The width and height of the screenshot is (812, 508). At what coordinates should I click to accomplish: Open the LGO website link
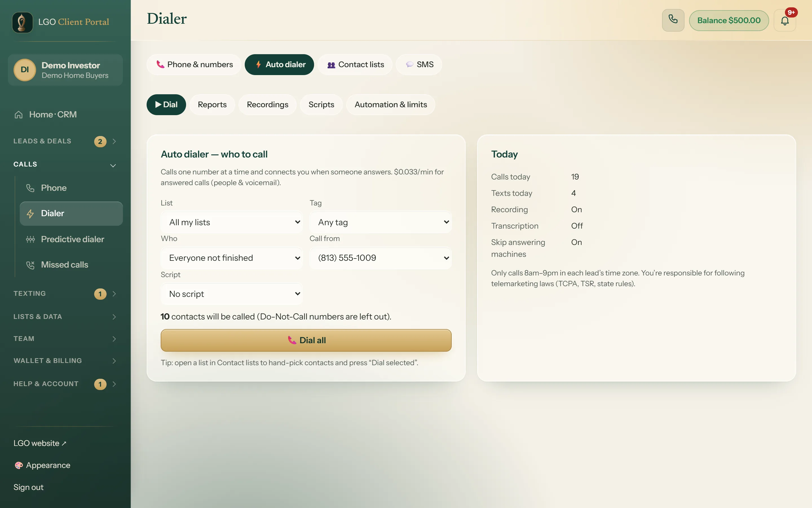[x=39, y=443]
